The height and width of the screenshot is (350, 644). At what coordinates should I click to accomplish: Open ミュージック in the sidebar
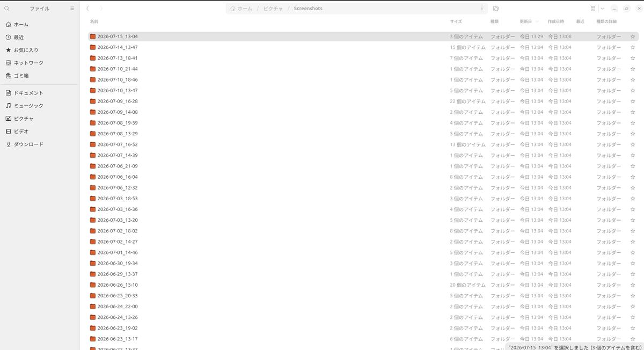pyautogui.click(x=40, y=106)
